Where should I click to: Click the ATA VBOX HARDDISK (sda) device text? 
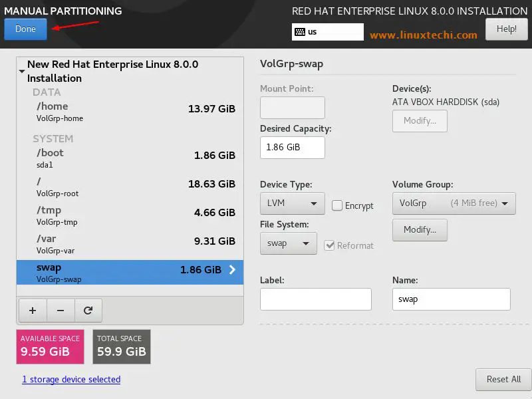click(446, 102)
